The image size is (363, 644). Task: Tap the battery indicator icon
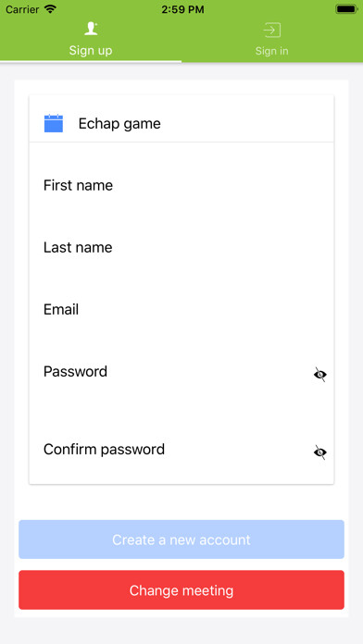[x=346, y=9]
